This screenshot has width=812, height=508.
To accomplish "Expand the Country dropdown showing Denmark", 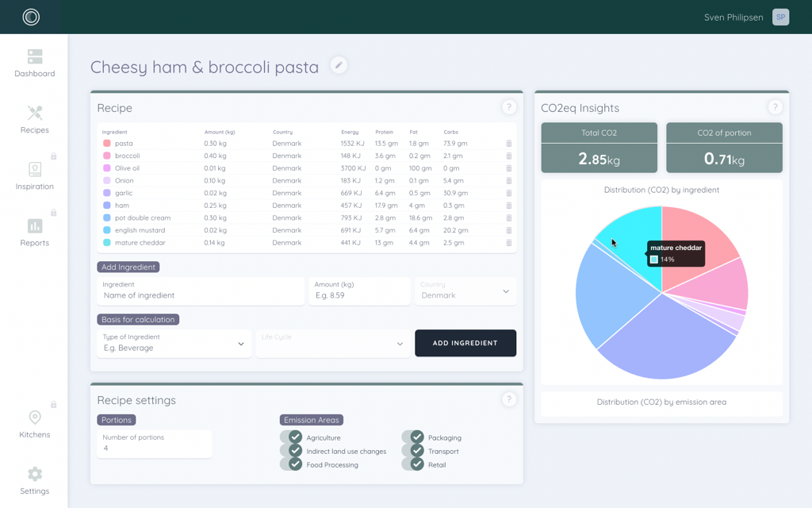I will tap(465, 291).
